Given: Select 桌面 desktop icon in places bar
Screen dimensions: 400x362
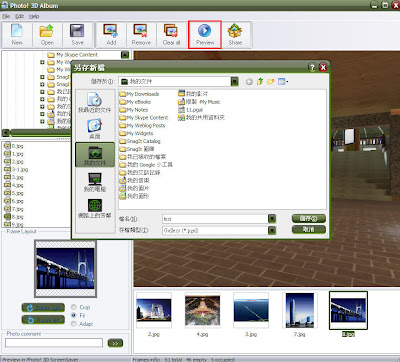Looking at the screenshot, I should click(95, 129).
